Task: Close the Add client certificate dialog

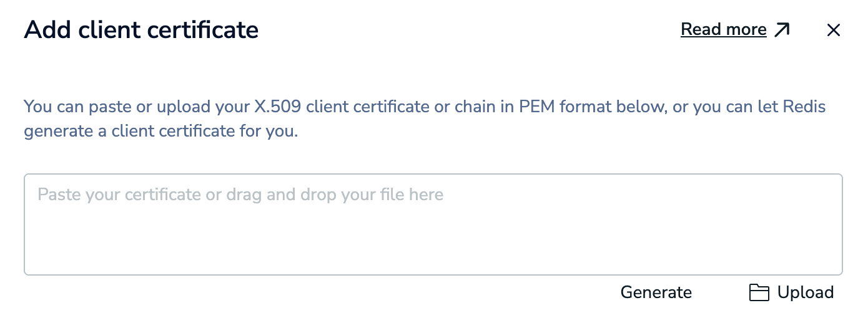Action: [x=834, y=30]
